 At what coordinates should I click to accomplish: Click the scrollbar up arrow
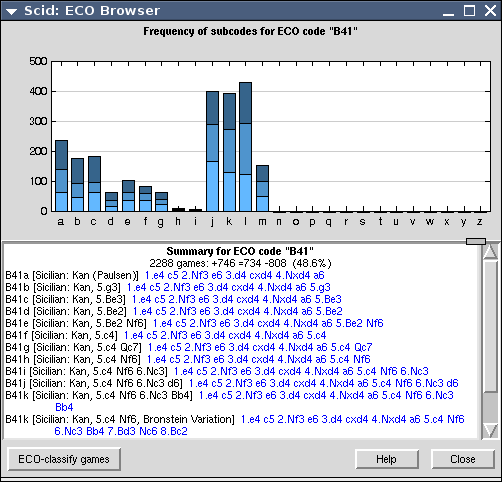tap(490, 252)
